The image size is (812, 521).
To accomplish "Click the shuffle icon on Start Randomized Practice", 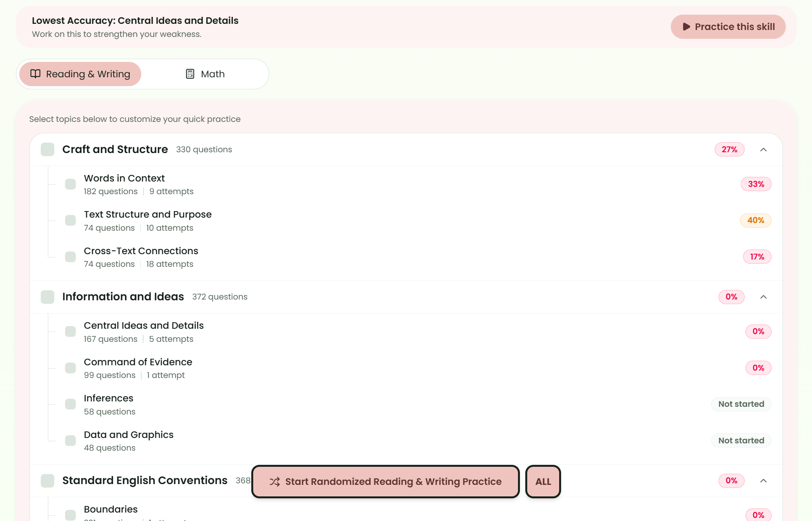I will point(275,481).
